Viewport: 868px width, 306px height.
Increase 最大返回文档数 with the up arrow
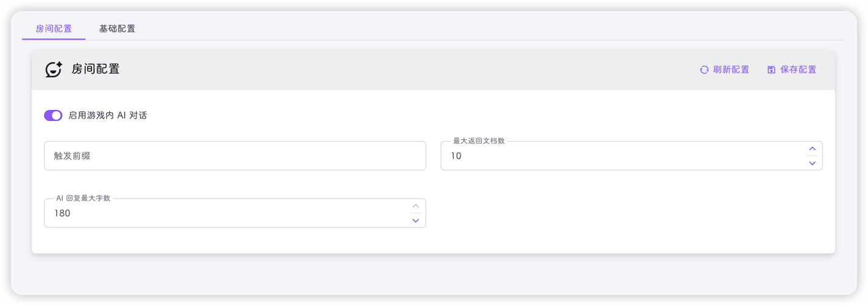point(812,148)
